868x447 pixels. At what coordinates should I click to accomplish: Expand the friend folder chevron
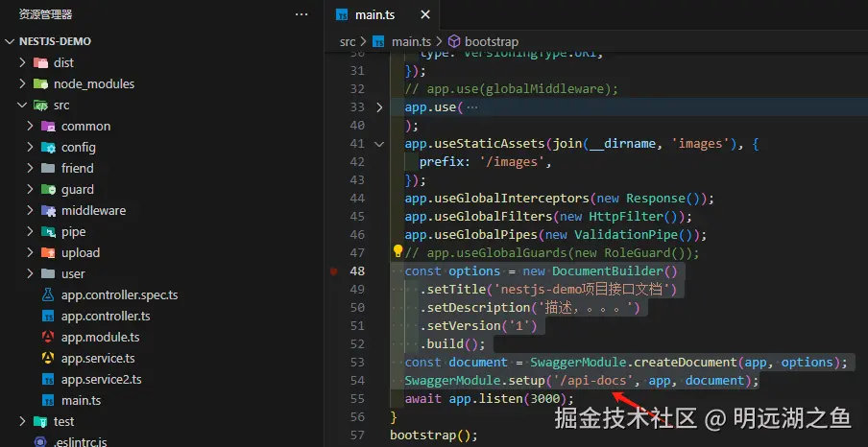[31, 168]
